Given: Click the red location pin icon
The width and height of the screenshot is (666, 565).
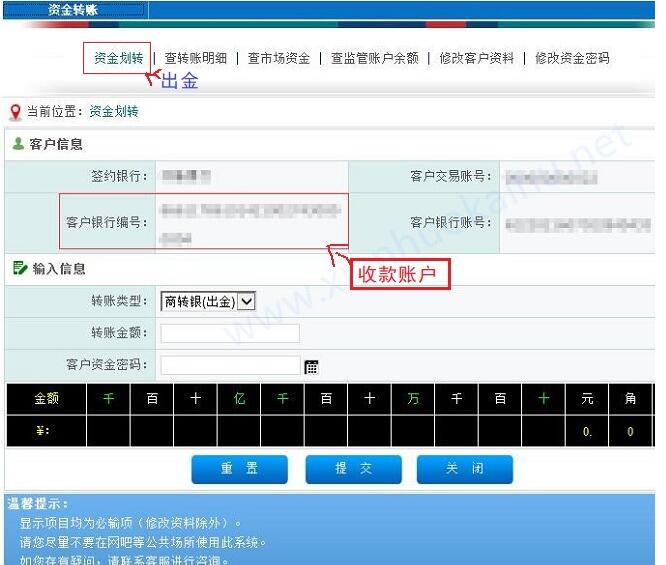Looking at the screenshot, I should tap(15, 112).
